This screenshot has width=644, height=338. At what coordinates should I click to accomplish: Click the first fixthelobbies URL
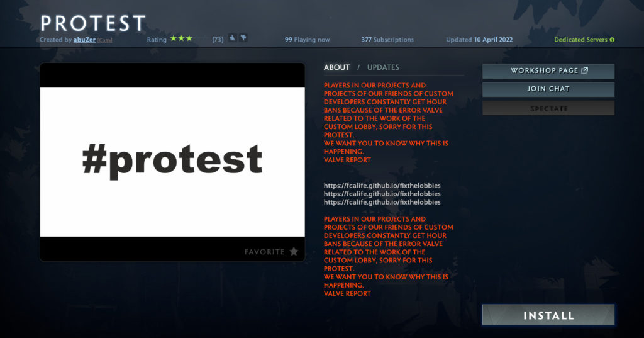(x=382, y=186)
